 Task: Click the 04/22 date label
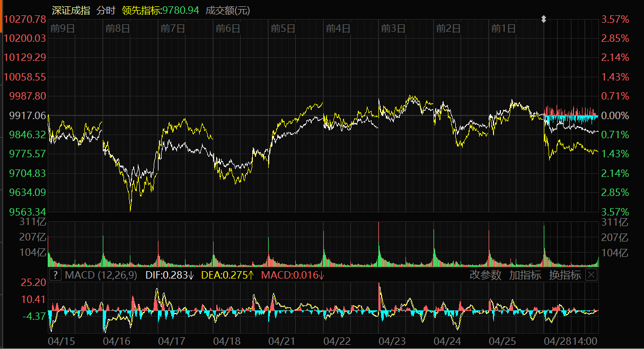(337, 341)
